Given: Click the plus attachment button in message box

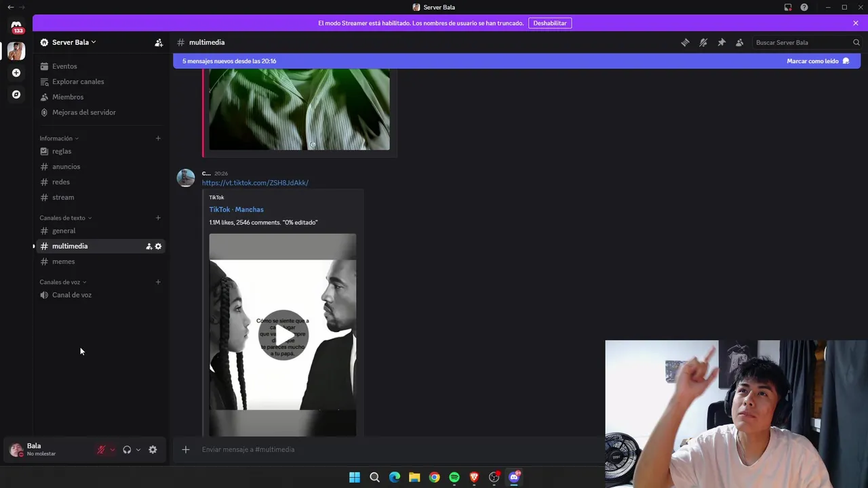Looking at the screenshot, I should (185, 449).
